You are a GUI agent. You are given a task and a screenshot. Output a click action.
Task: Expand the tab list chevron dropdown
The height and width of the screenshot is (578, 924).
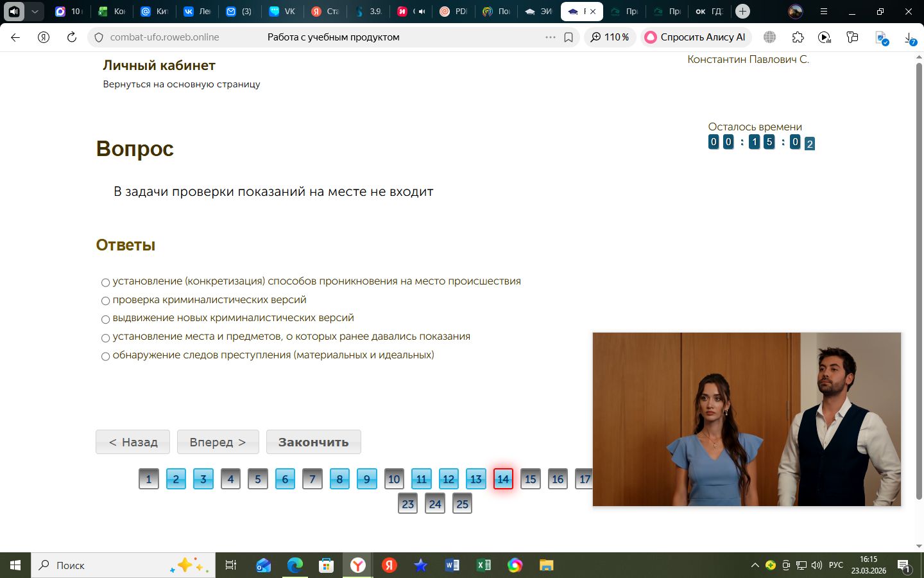[x=35, y=11]
